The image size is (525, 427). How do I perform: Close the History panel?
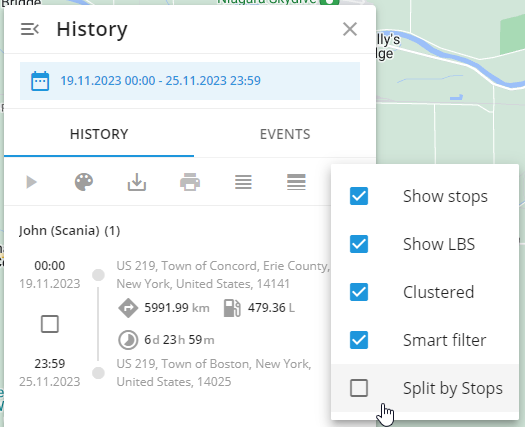[350, 29]
